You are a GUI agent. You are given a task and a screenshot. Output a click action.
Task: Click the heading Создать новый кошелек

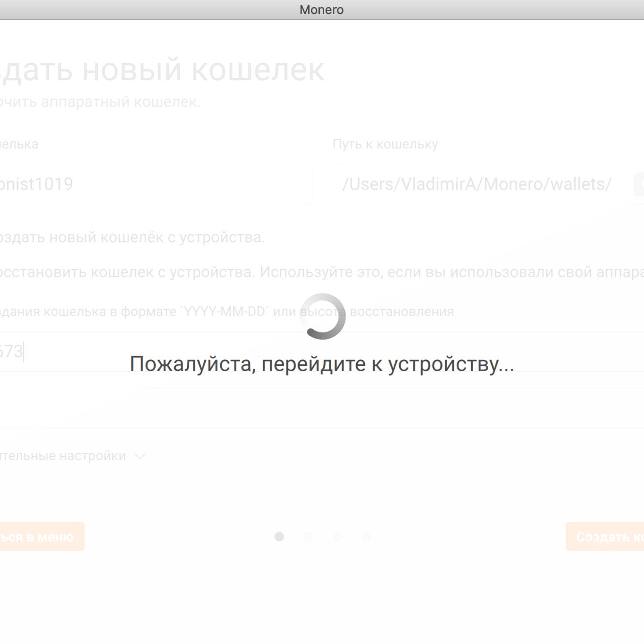coord(162,70)
